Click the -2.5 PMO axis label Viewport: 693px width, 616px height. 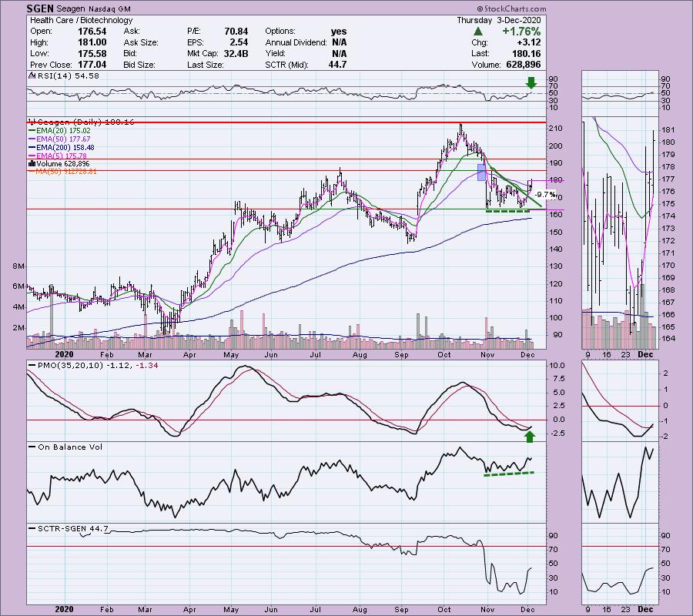point(557,433)
